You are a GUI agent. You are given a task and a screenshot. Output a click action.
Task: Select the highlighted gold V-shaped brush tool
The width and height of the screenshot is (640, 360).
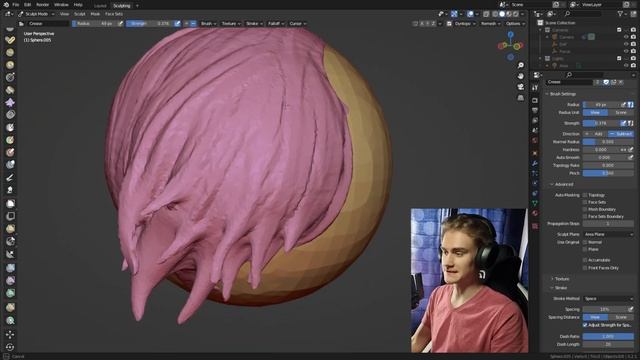[10, 40]
